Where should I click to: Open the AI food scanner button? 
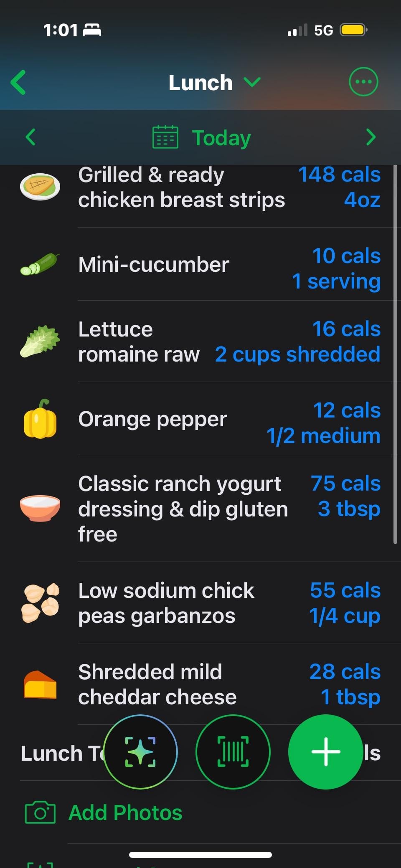tap(140, 752)
